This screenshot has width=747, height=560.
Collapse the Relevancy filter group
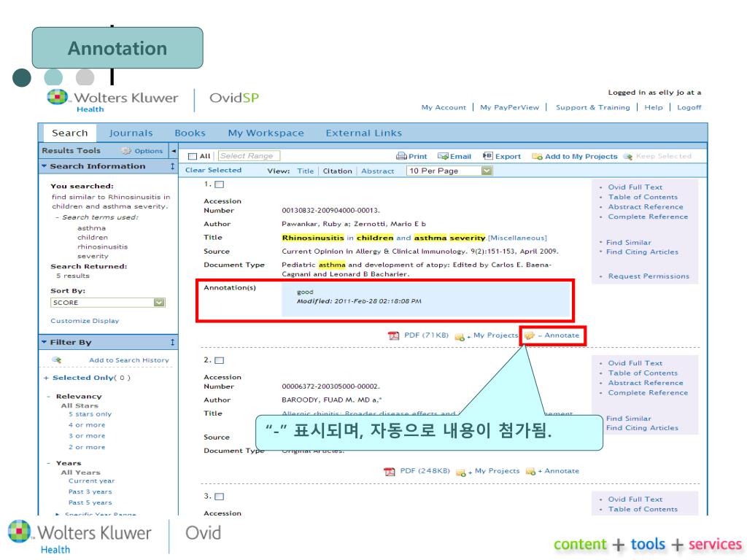(49, 397)
